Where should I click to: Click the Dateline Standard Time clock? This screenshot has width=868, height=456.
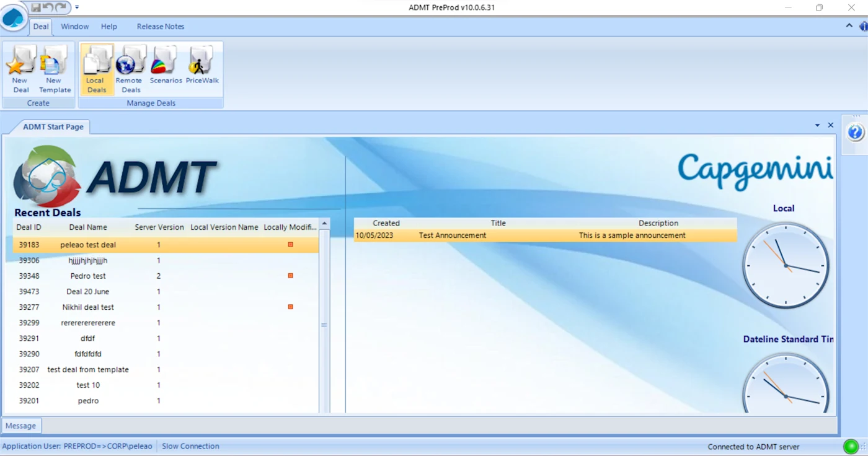point(786,384)
